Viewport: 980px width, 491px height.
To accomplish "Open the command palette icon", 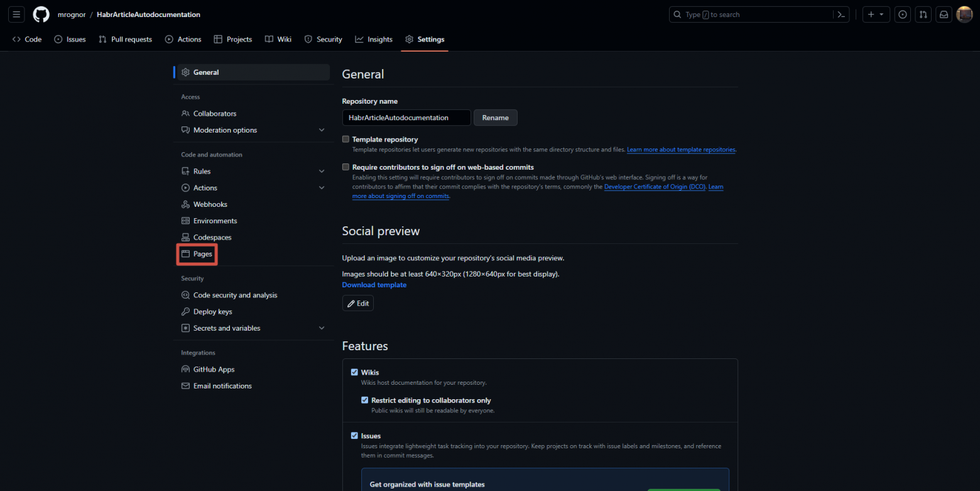I will [x=841, y=14].
